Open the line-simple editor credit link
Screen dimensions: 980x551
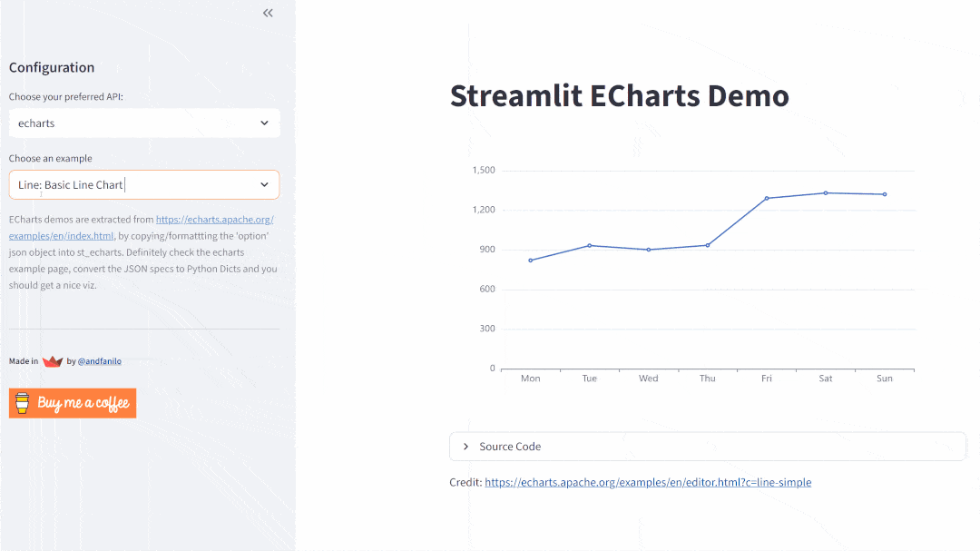(648, 482)
